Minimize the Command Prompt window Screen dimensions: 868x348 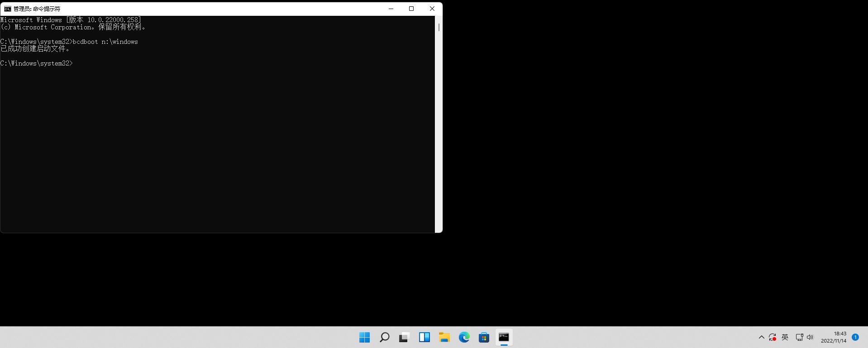coord(391,9)
